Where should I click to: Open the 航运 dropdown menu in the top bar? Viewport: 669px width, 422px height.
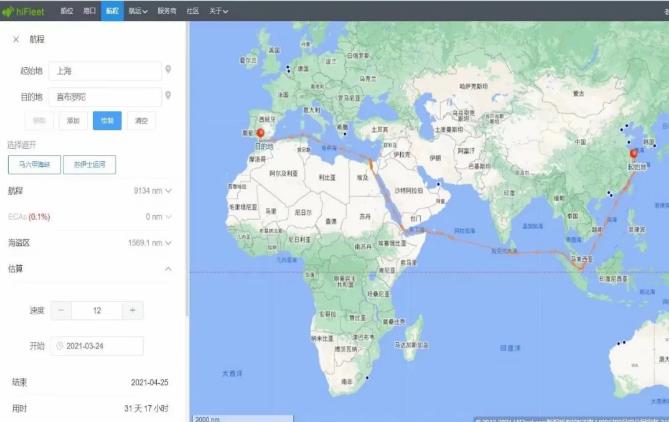tap(138, 11)
